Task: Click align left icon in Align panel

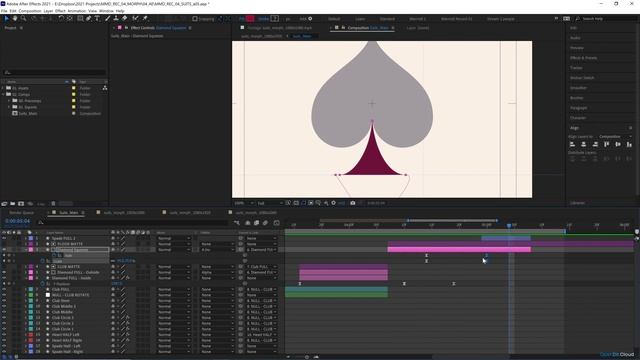Action: coord(572,144)
